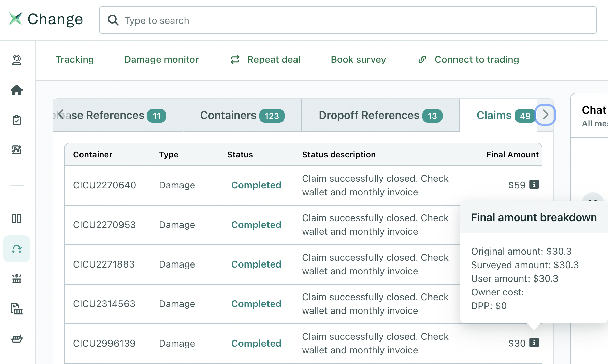Switch to the Claims tab
This screenshot has height=364, width=608.
pyautogui.click(x=494, y=115)
